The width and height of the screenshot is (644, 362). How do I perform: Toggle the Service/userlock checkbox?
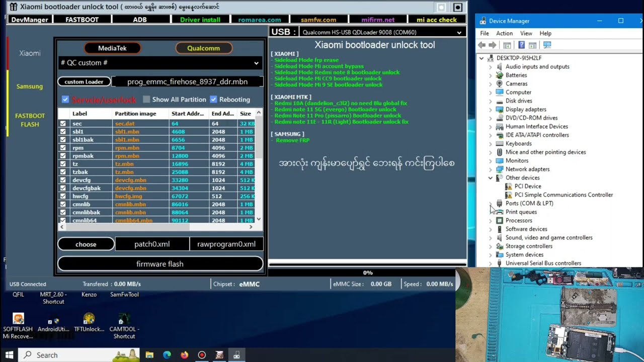65,100
